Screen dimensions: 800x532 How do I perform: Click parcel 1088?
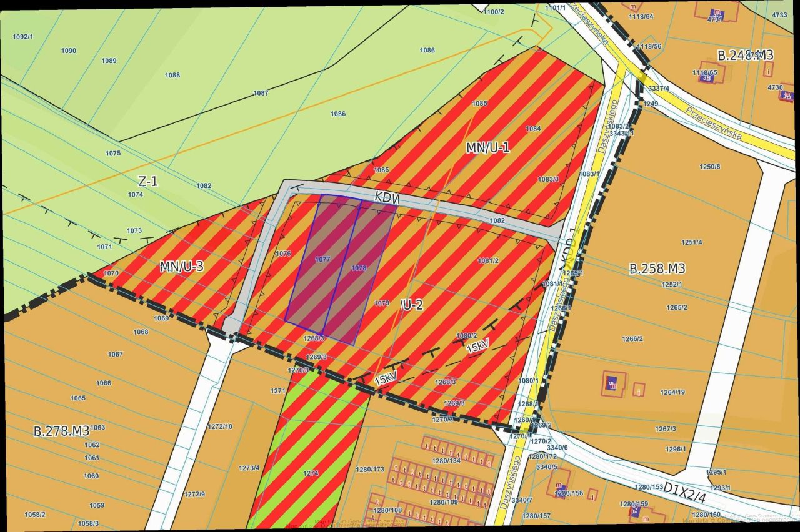[172, 75]
